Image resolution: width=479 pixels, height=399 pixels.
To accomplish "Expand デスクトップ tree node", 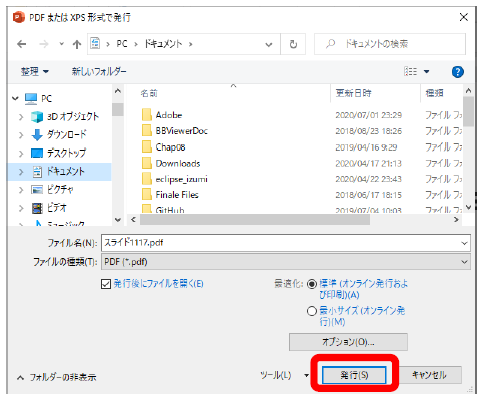I will [21, 153].
